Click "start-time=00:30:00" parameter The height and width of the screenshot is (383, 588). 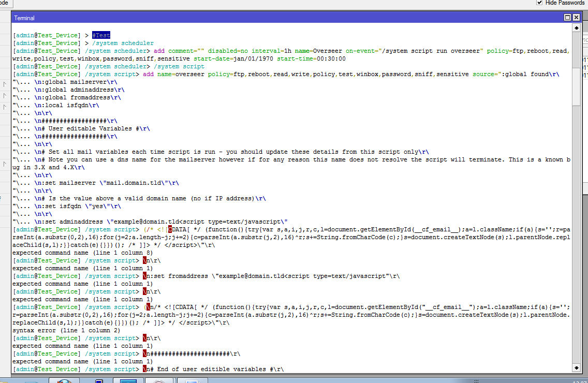[x=311, y=59]
